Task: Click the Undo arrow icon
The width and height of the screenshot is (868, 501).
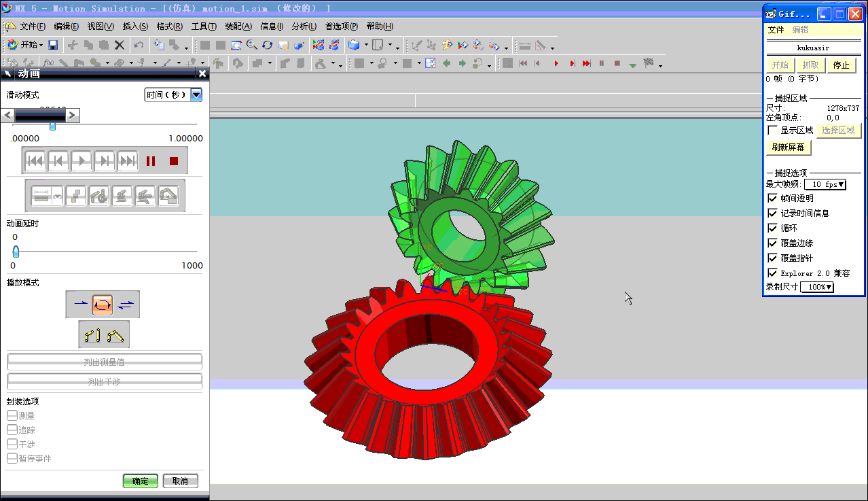Action: coord(139,45)
